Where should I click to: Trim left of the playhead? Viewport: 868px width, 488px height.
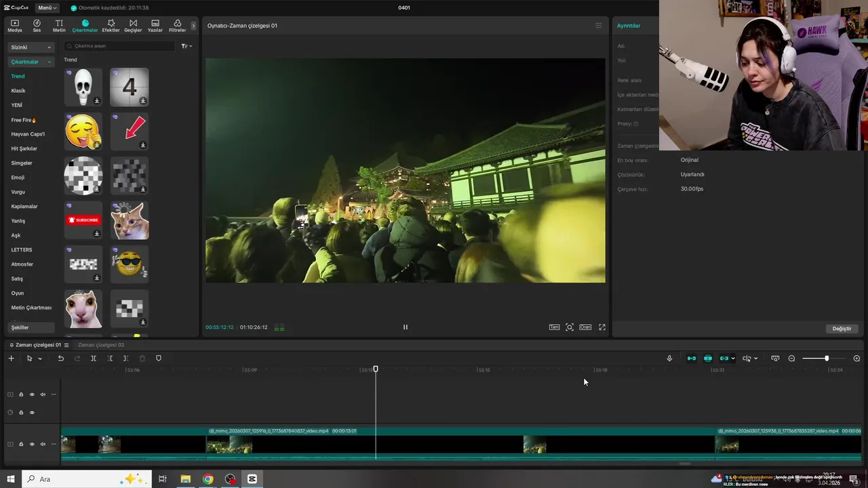click(110, 359)
